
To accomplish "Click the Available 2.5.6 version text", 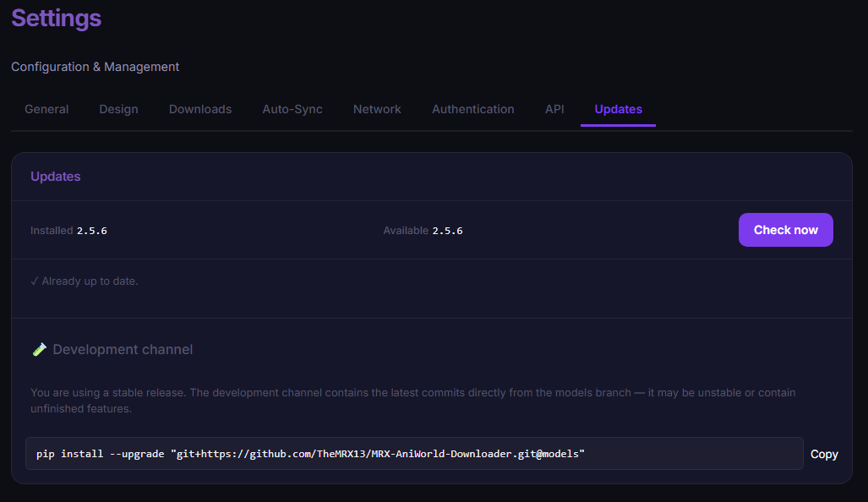I will (x=423, y=230).
